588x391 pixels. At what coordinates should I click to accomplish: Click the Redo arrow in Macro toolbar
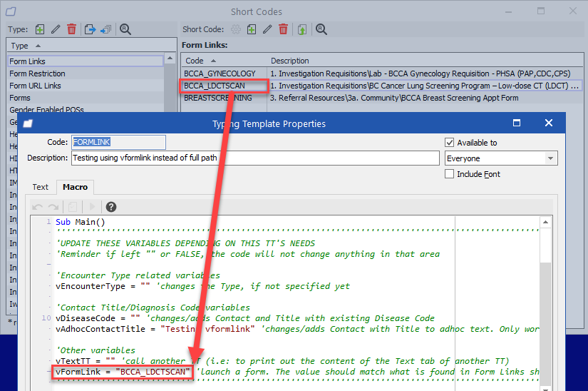[53, 207]
